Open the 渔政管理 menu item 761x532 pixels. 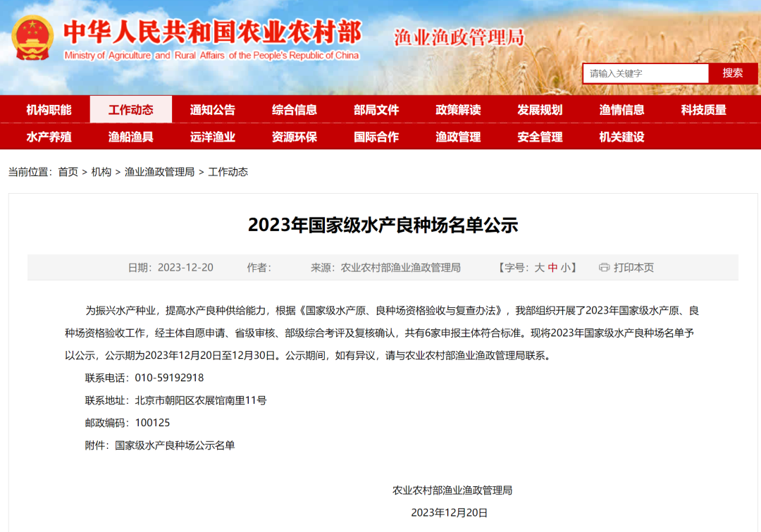[x=458, y=137]
